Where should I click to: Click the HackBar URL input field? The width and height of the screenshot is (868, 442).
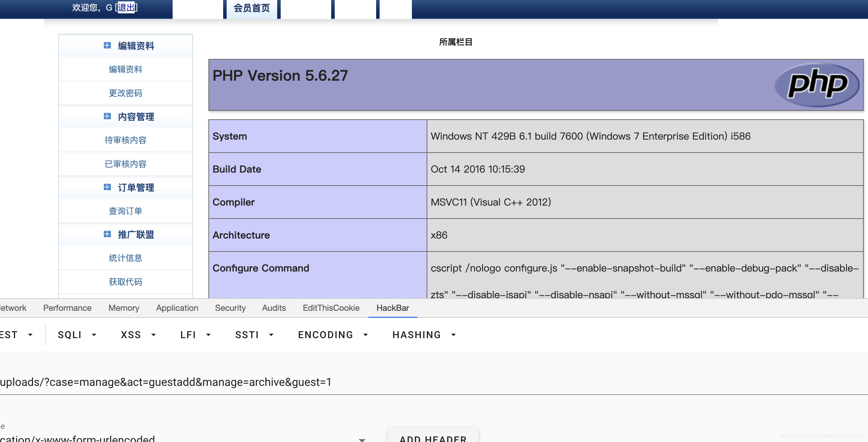click(434, 382)
